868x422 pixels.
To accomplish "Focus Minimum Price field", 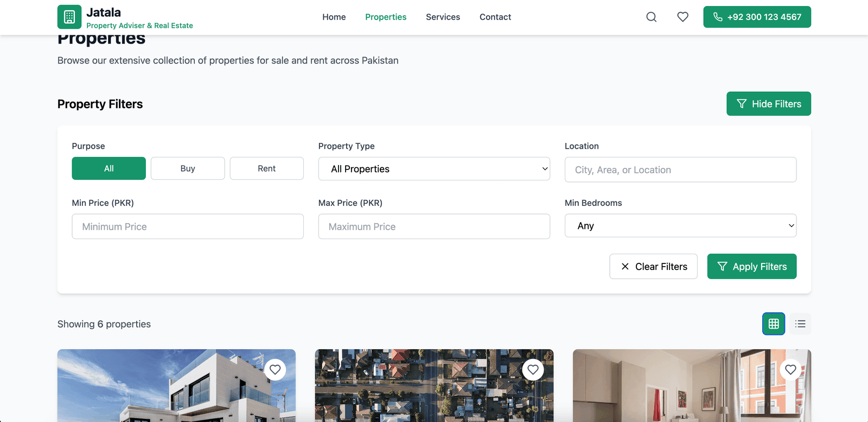I will click(x=188, y=226).
